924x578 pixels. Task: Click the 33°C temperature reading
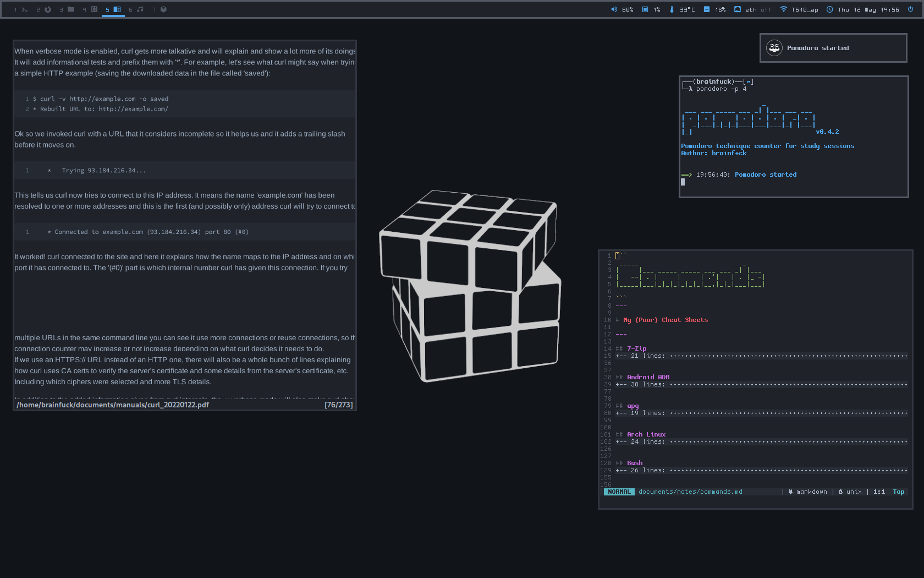(x=687, y=10)
